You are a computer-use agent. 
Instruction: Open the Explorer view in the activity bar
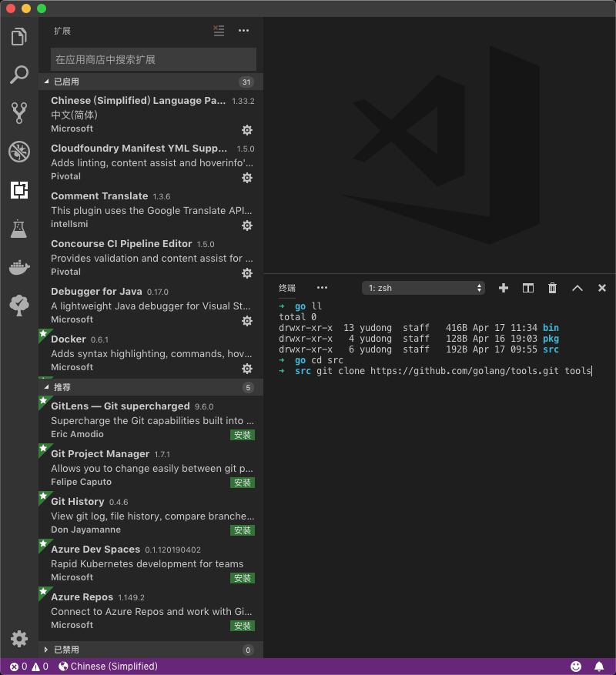click(19, 35)
